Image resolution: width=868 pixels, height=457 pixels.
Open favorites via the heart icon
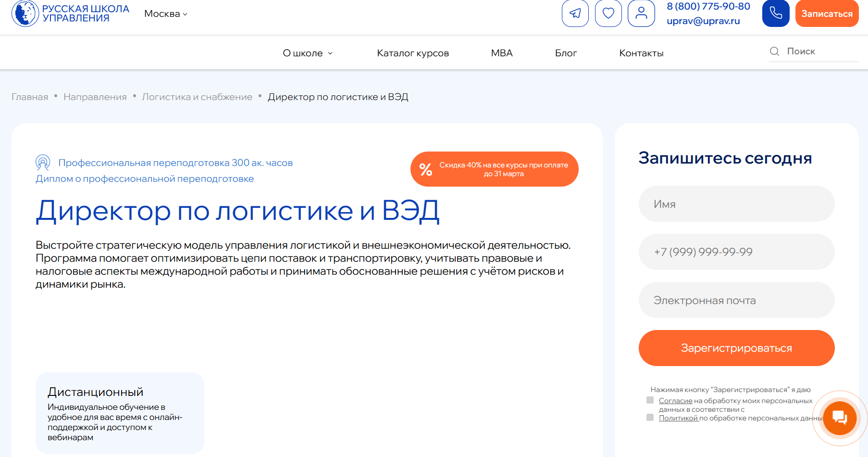[x=608, y=13]
